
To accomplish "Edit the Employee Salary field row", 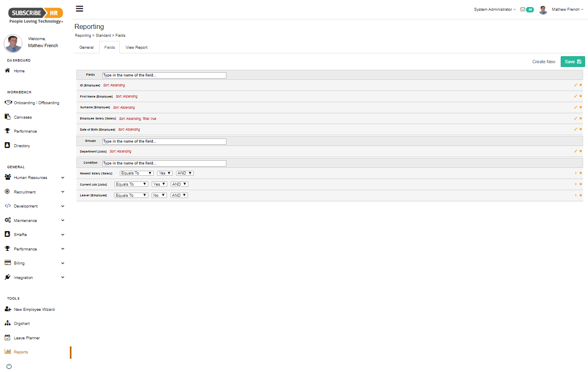I will click(575, 119).
